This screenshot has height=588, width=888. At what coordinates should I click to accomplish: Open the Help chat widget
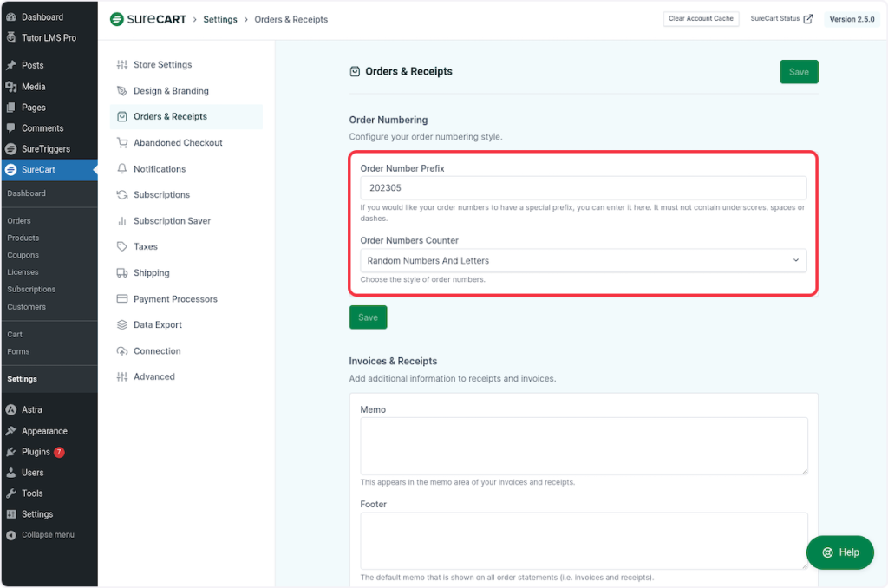(839, 552)
